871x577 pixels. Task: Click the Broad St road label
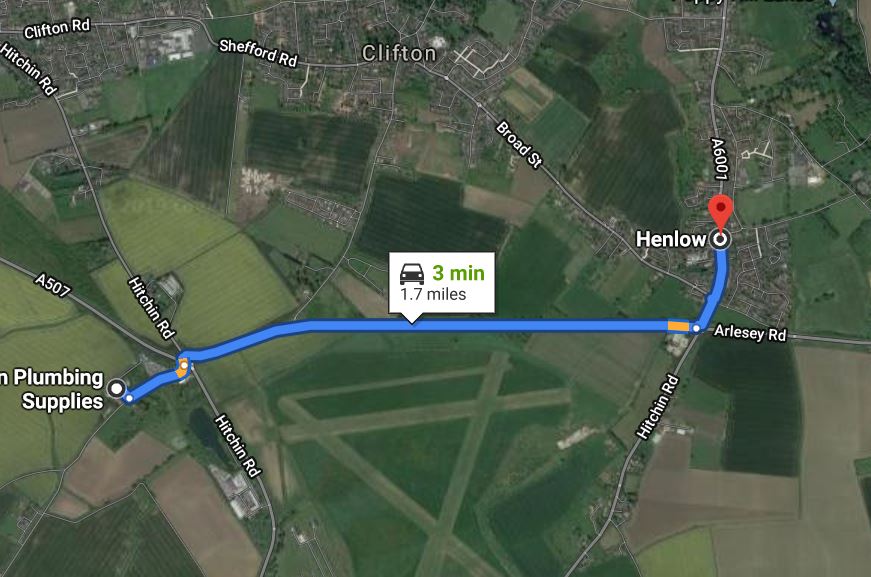[x=519, y=144]
